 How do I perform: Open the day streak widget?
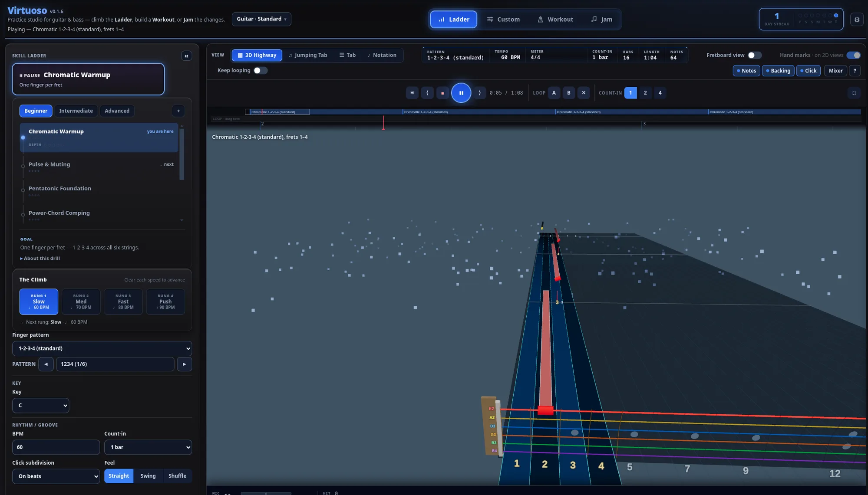click(801, 20)
